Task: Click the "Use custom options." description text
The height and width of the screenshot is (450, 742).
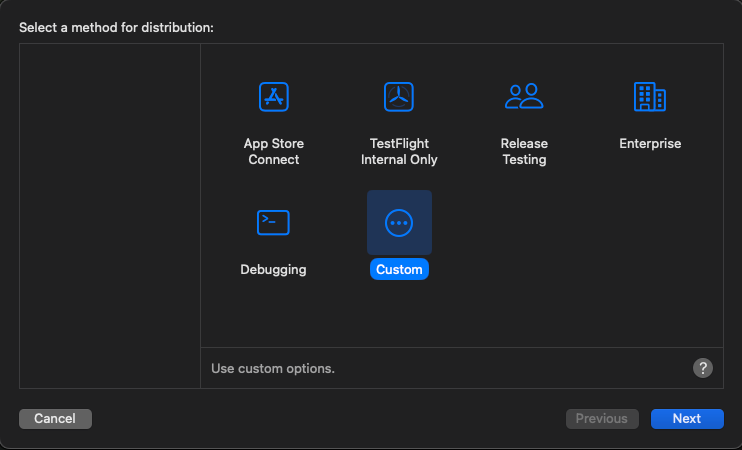Action: point(273,368)
